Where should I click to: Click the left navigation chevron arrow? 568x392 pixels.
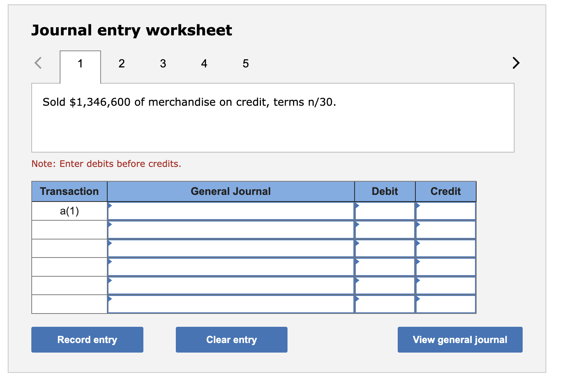coord(38,63)
